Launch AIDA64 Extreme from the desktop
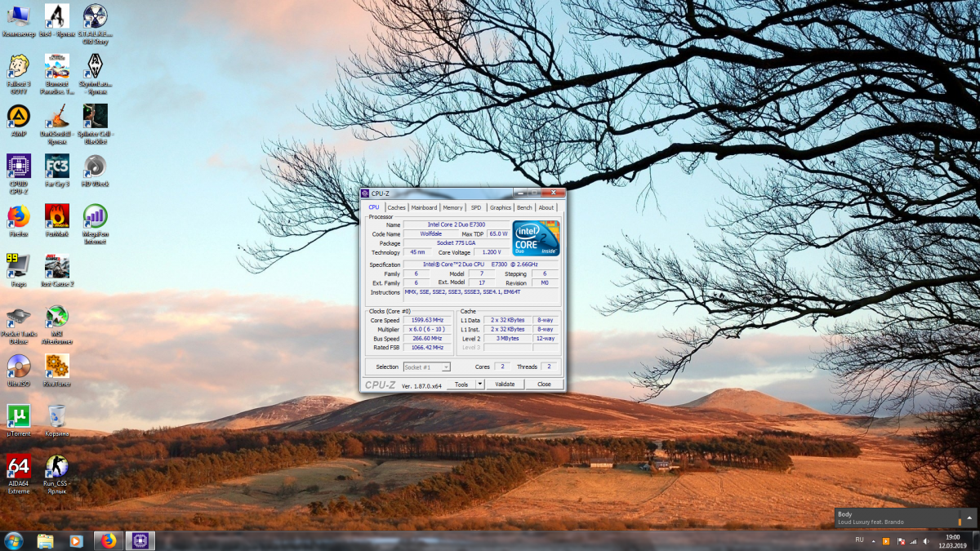This screenshot has height=551, width=980. (x=19, y=474)
